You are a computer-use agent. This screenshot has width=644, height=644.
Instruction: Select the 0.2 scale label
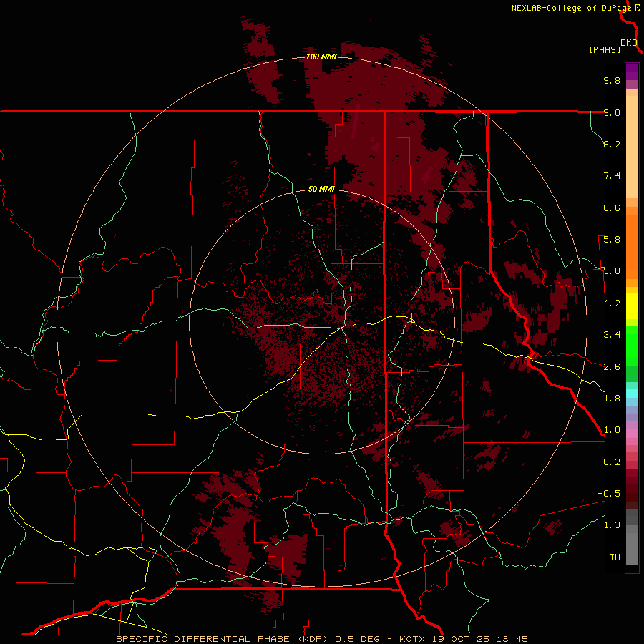click(x=612, y=462)
